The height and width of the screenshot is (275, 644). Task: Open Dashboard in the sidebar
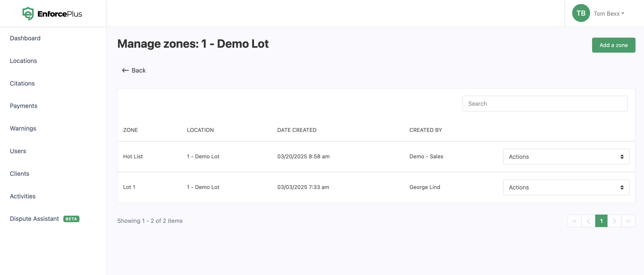coord(25,38)
